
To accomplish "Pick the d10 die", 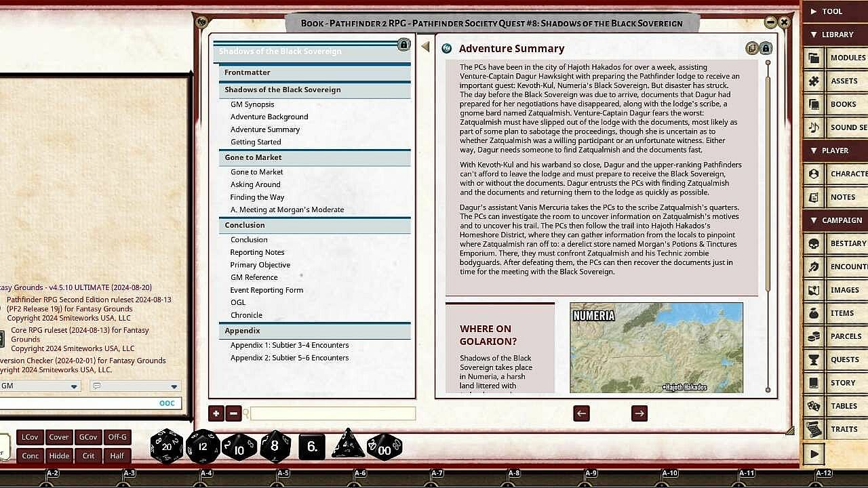I will click(239, 448).
